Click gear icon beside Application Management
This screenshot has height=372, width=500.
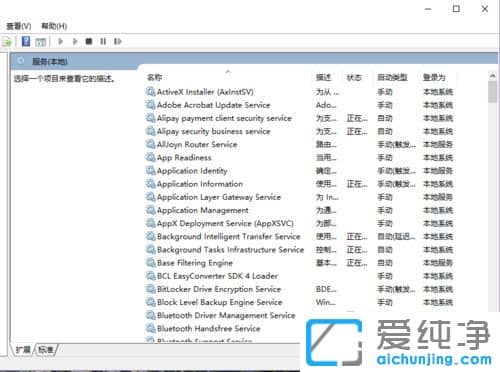[151, 210]
